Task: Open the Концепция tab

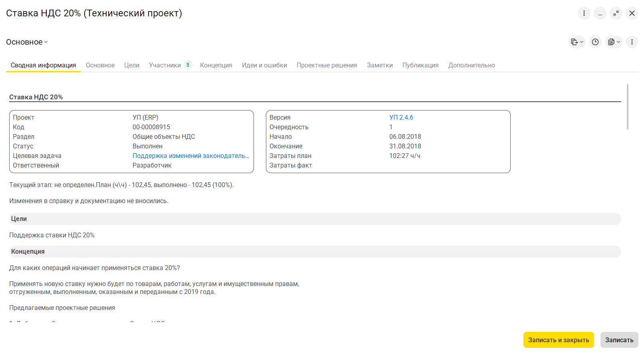Action: coord(216,65)
